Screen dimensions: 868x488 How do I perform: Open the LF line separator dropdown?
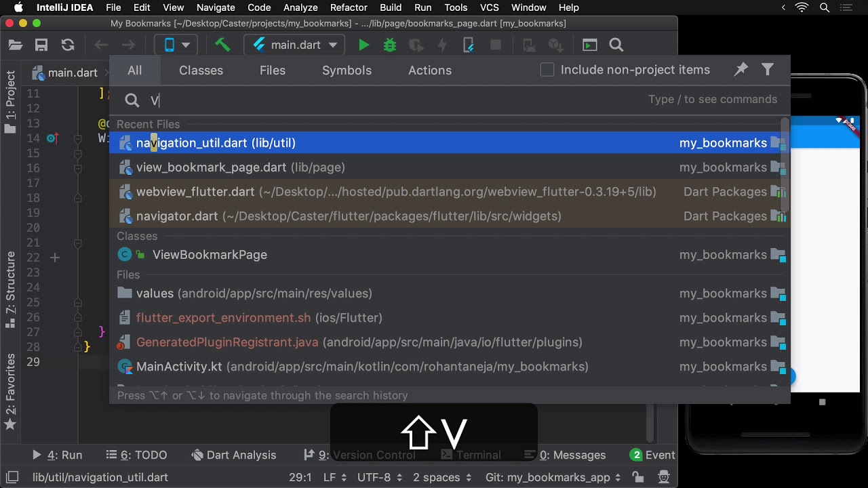point(335,477)
